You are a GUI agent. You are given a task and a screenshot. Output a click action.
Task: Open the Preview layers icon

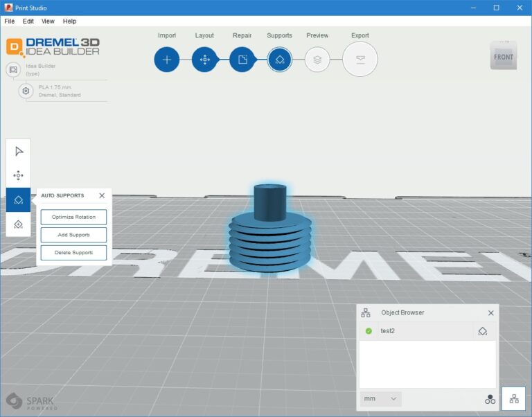click(x=317, y=60)
